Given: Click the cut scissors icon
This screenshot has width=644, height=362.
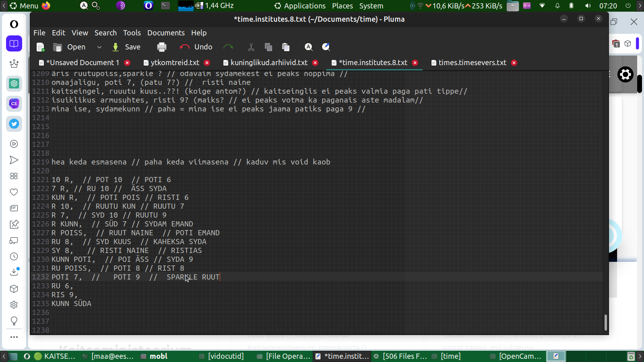Looking at the screenshot, I should click(251, 47).
